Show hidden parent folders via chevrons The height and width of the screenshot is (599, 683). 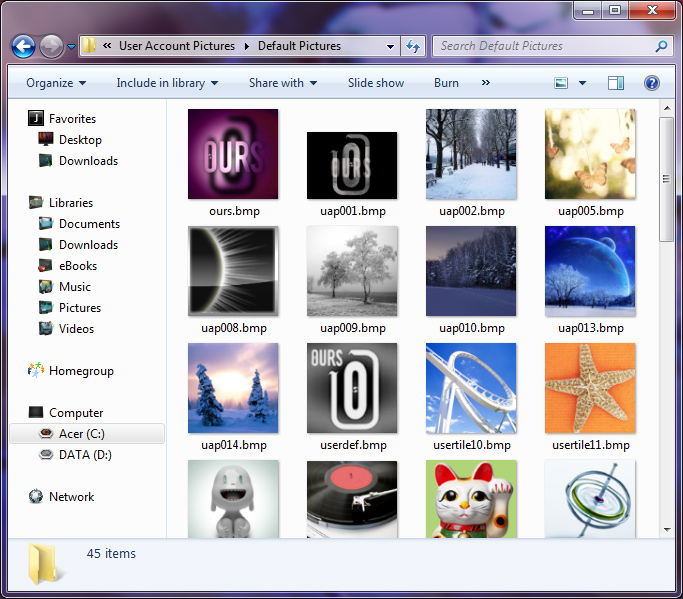107,45
